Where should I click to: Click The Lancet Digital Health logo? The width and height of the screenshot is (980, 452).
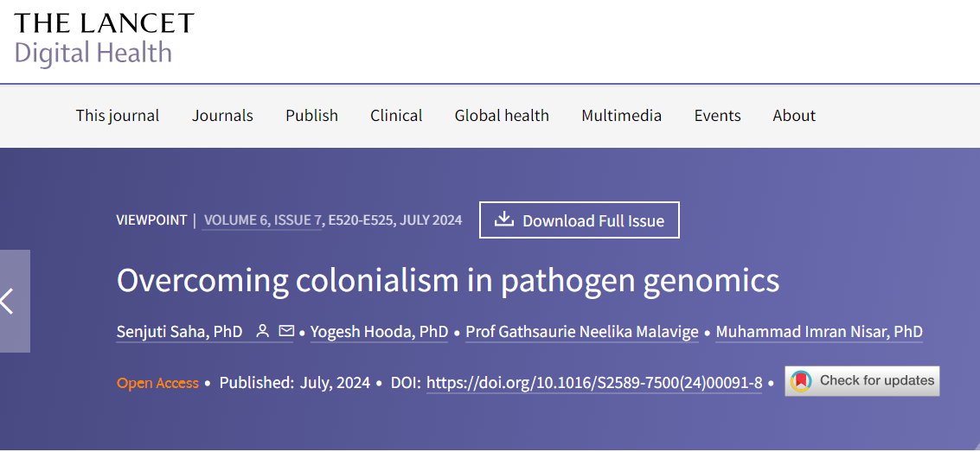pos(104,38)
